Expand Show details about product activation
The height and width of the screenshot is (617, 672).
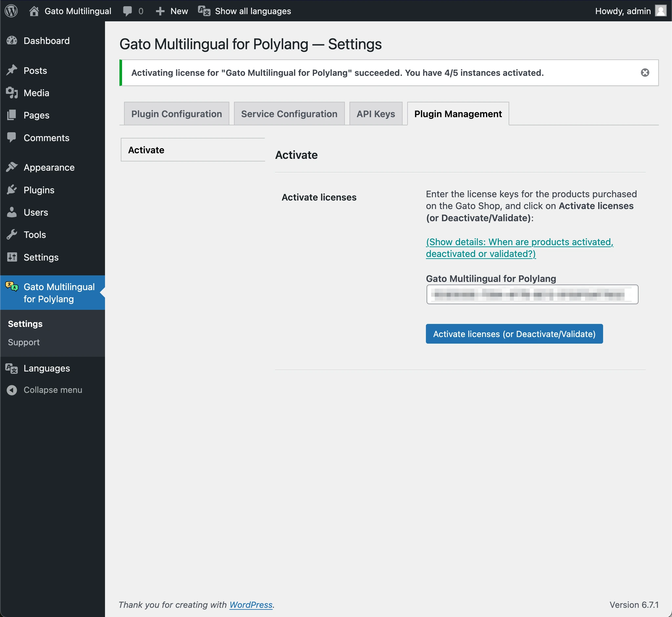point(519,248)
